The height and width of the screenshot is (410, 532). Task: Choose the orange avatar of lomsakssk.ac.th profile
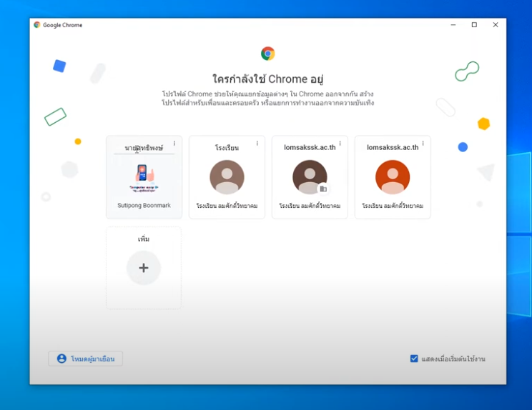(393, 177)
